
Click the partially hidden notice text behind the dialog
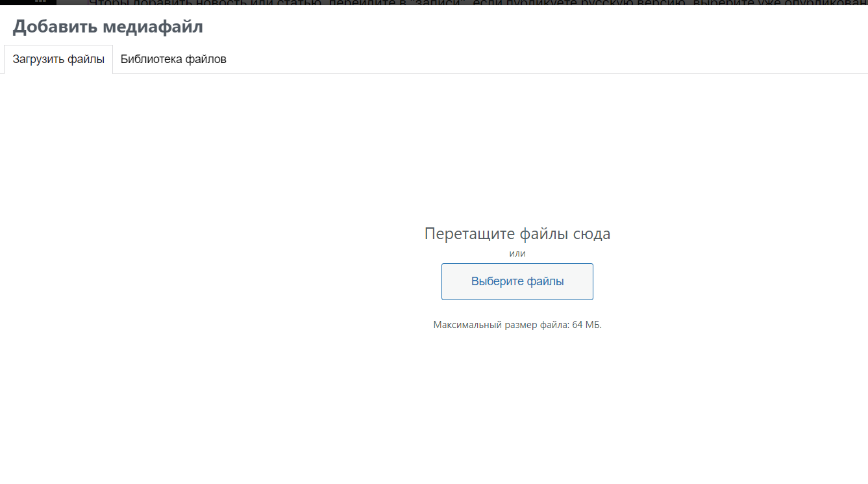click(x=454, y=3)
